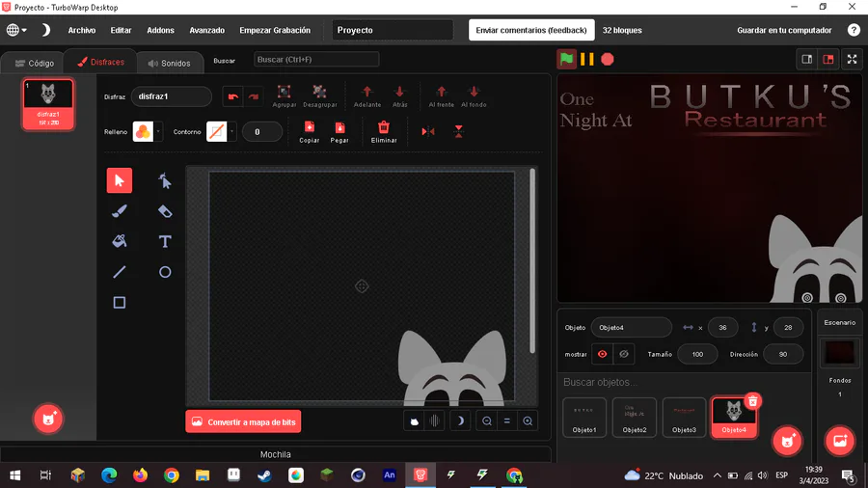
Task: Open the Addons menu
Action: pyautogui.click(x=160, y=31)
